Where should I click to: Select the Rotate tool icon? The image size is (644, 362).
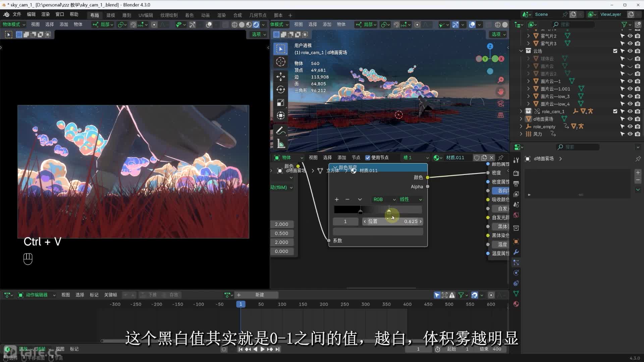281,89
